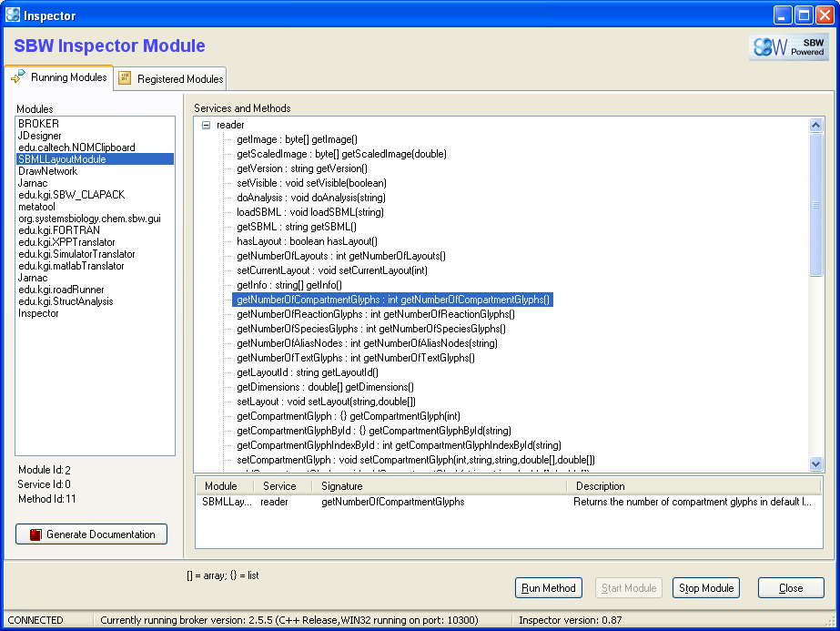Click the Service column header
This screenshot has width=840, height=631.
283,486
